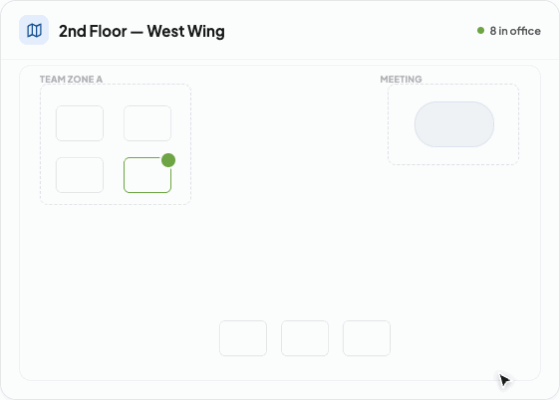Image resolution: width=560 pixels, height=400 pixels.
Task: Click the TEAM ZONE A label
Action: [x=71, y=79]
